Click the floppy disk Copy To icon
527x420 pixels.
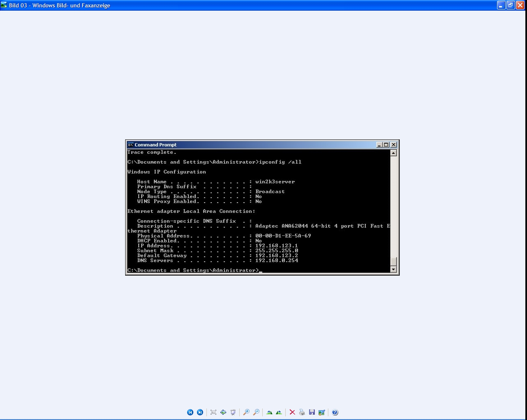coord(312,412)
